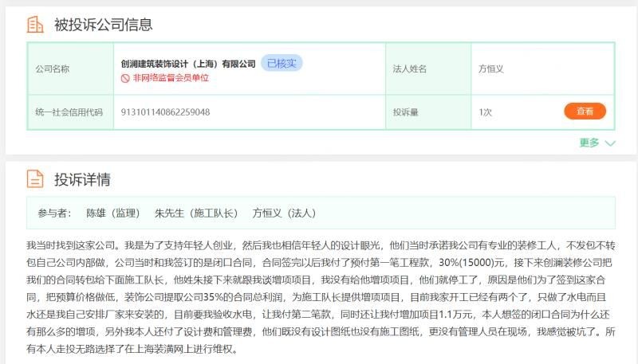The width and height of the screenshot is (638, 364).
Task: Select participant 陈雄（监理）
Action: click(113, 213)
